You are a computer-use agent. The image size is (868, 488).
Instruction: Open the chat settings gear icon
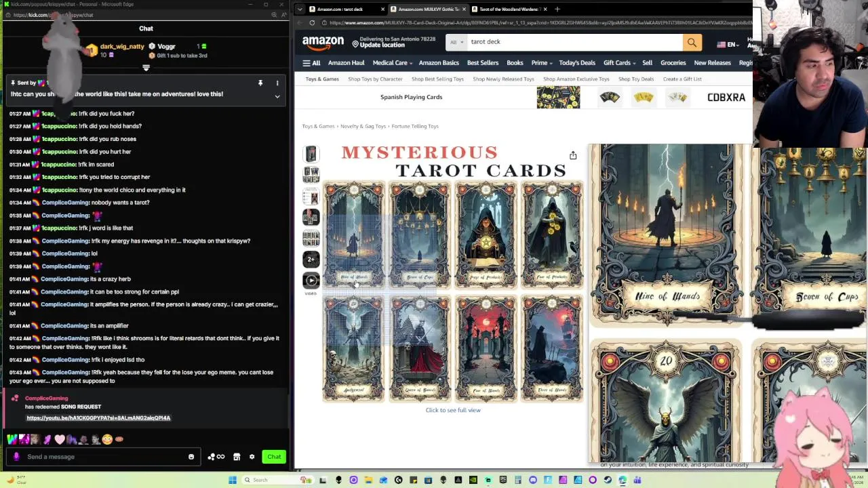pos(252,457)
